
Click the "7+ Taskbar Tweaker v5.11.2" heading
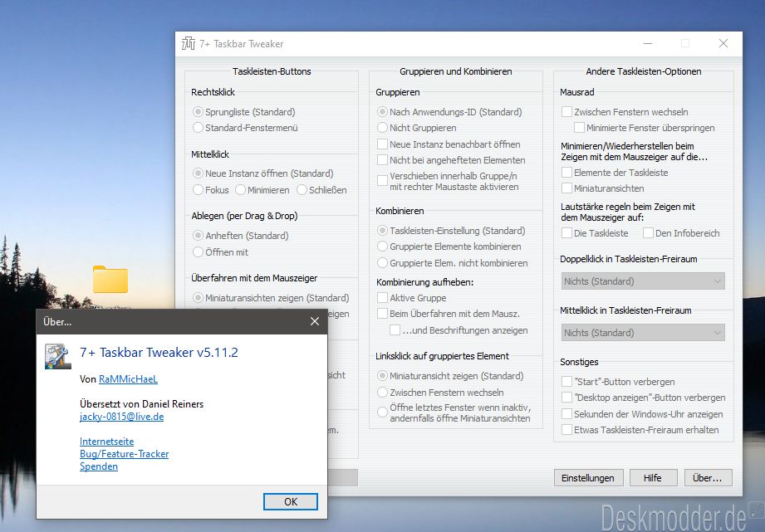coord(159,352)
